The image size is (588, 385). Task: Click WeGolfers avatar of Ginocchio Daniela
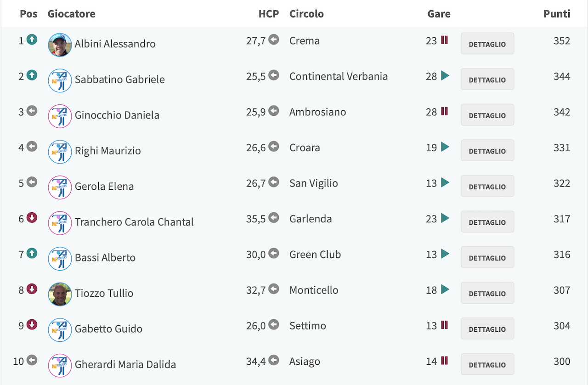click(60, 116)
